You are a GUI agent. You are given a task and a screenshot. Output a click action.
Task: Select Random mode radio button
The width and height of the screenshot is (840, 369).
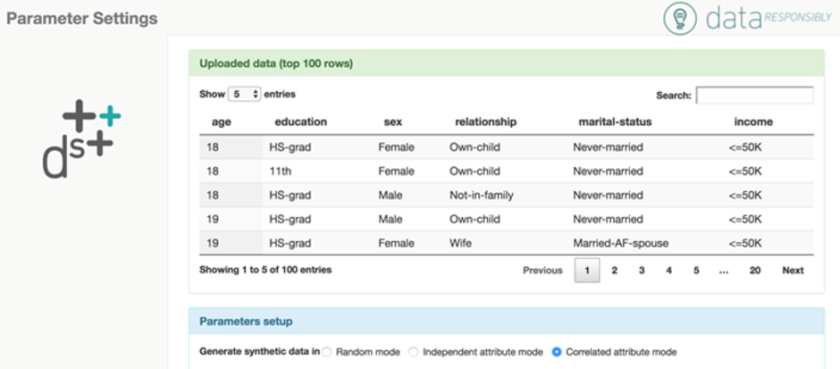click(326, 352)
